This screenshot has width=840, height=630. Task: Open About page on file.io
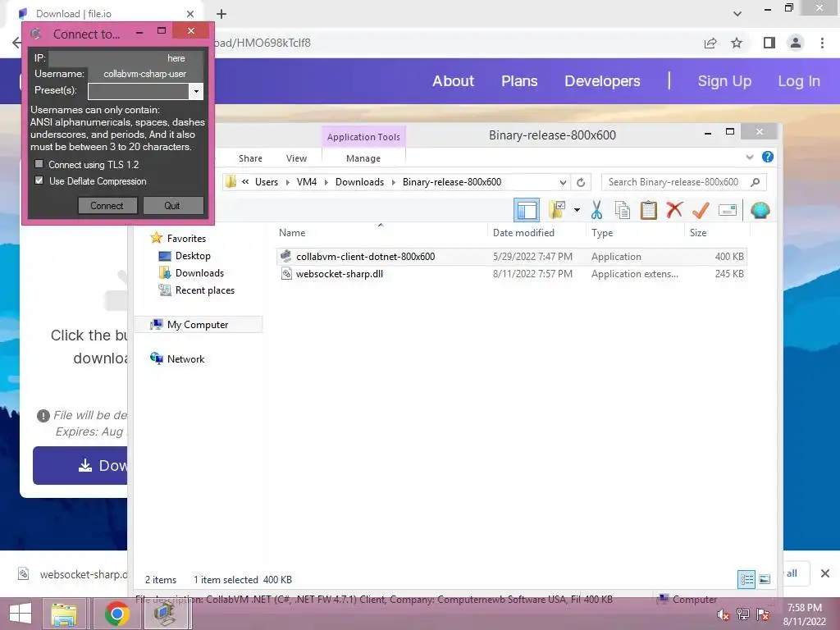(453, 81)
